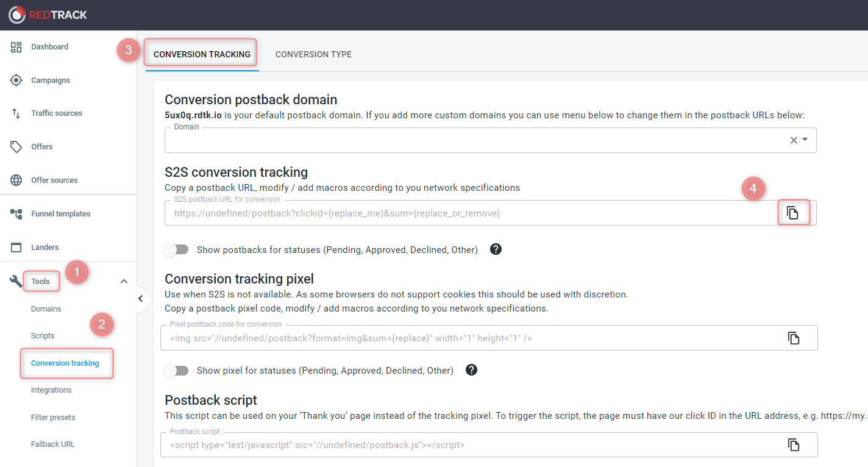868x467 pixels.
Task: Click the Postback script field
Action: click(489, 444)
